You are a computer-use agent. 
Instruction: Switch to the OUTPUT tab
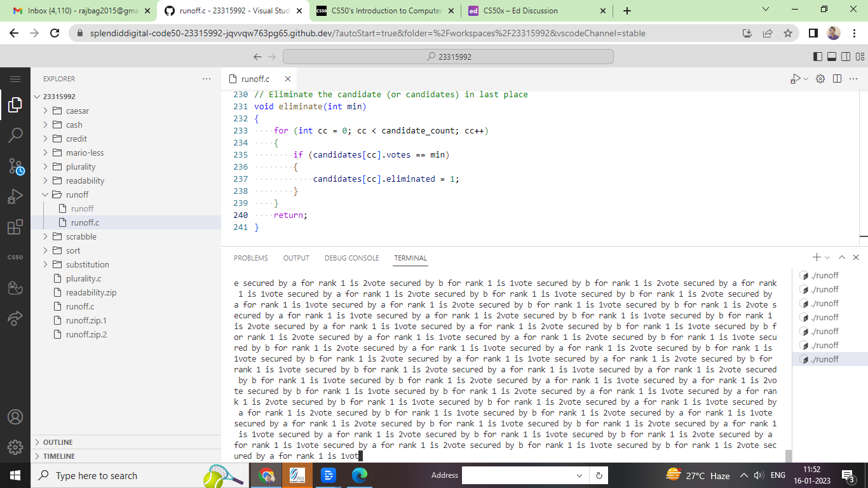click(296, 258)
